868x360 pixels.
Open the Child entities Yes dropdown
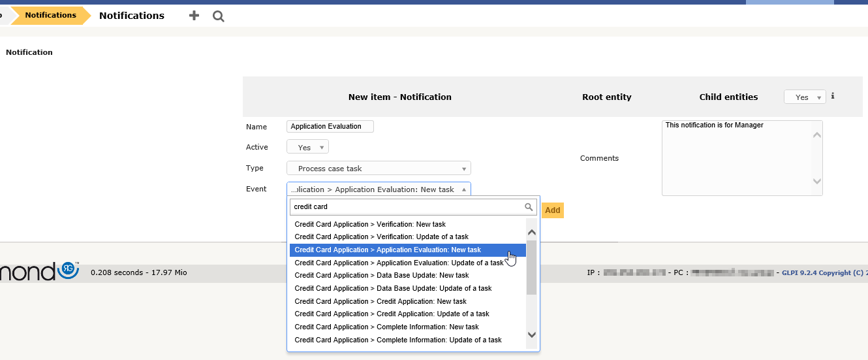[805, 97]
